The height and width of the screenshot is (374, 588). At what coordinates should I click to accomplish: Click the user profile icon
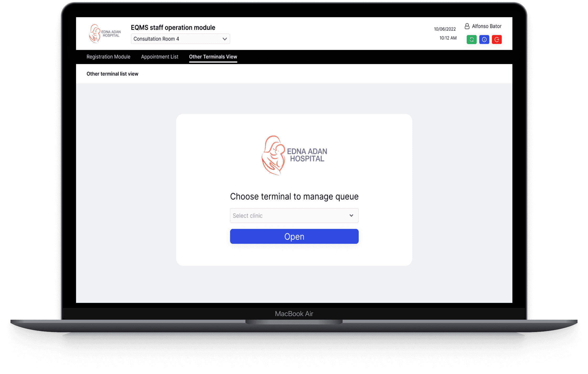click(x=467, y=26)
